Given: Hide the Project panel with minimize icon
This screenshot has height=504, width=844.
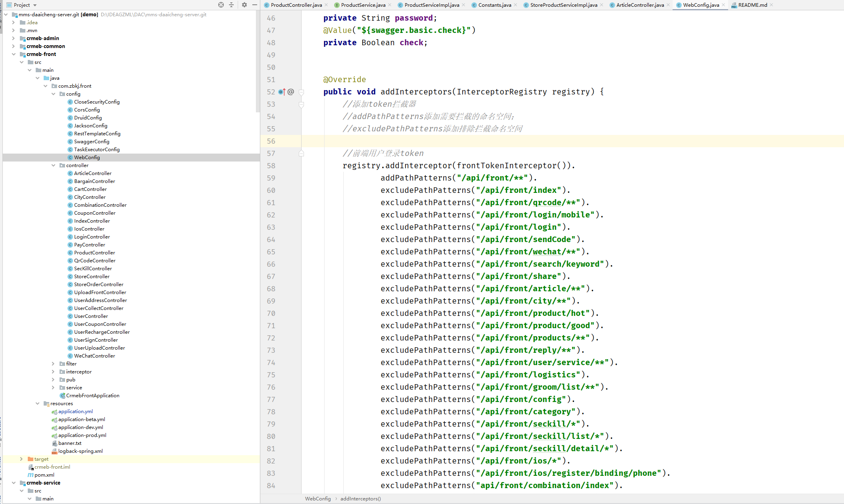Looking at the screenshot, I should tap(255, 5).
